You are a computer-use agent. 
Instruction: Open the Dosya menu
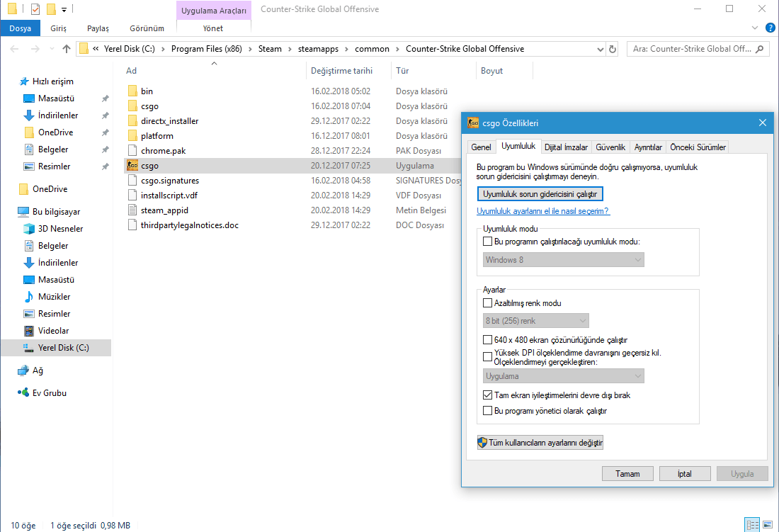(21, 28)
